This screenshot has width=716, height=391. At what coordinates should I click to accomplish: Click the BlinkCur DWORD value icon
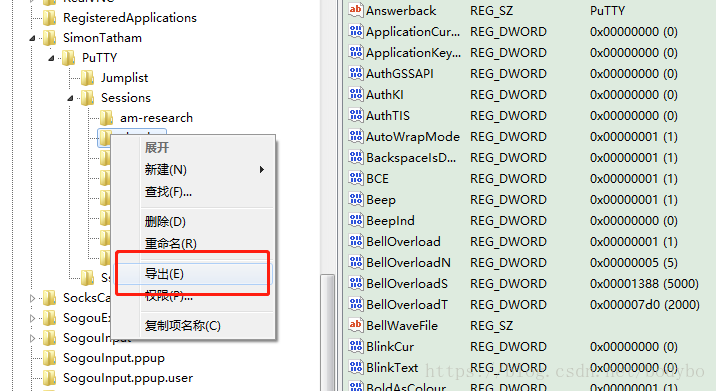click(x=356, y=346)
